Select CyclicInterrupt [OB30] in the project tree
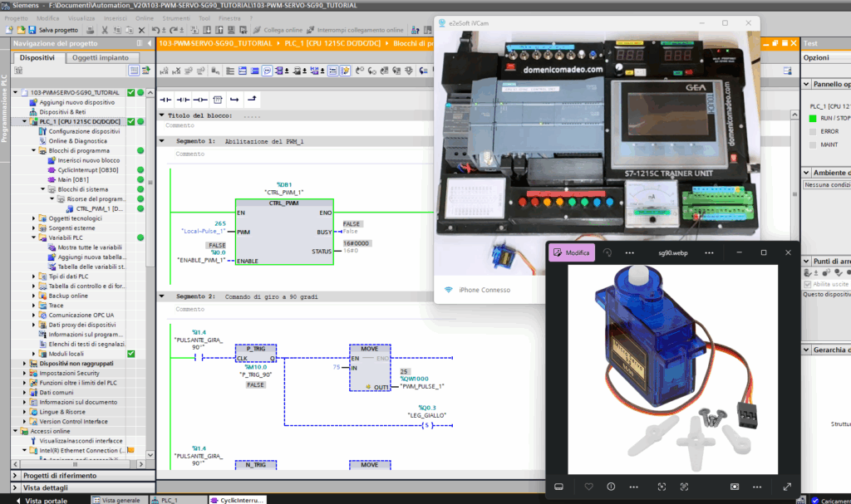The height and width of the screenshot is (504, 851). pos(87,170)
